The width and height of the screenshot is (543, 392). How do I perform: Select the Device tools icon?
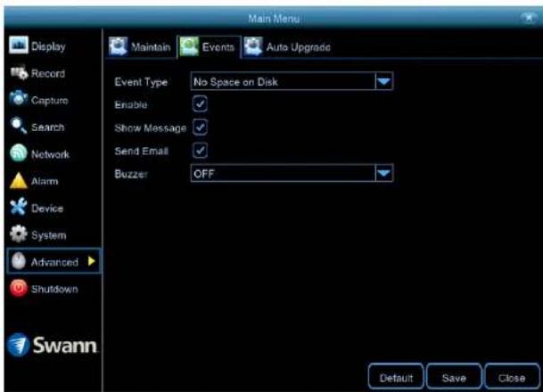click(x=19, y=207)
